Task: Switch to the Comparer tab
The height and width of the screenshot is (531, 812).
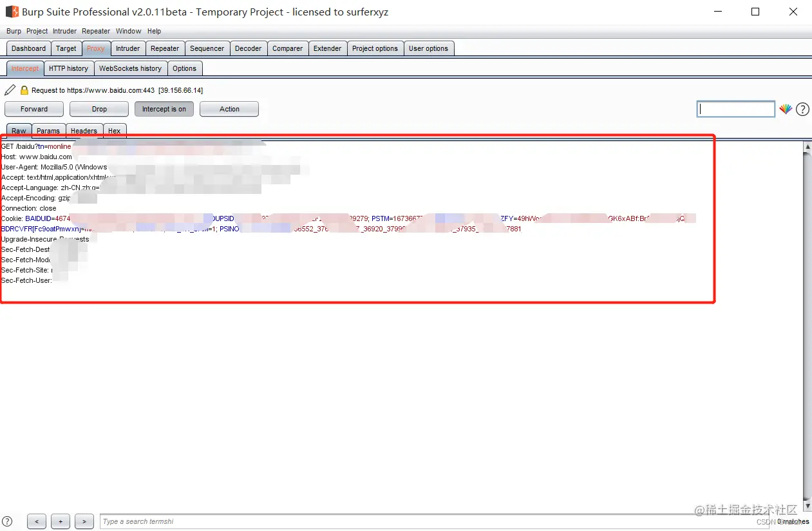Action: click(x=288, y=48)
